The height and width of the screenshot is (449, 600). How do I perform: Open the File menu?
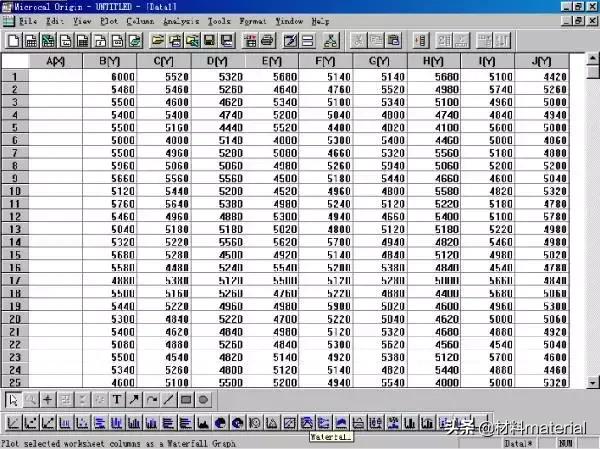click(28, 21)
